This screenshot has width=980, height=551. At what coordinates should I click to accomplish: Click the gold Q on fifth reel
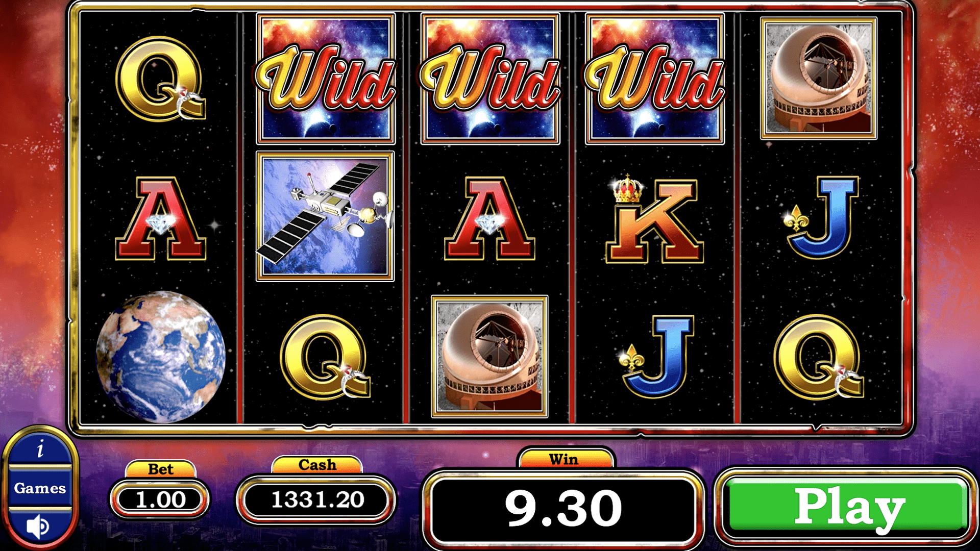pos(819,357)
